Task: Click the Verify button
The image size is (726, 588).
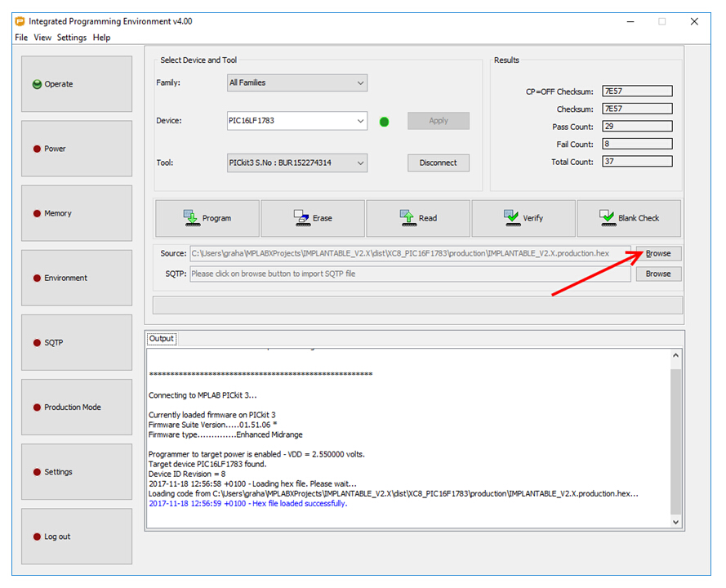Action: [523, 218]
